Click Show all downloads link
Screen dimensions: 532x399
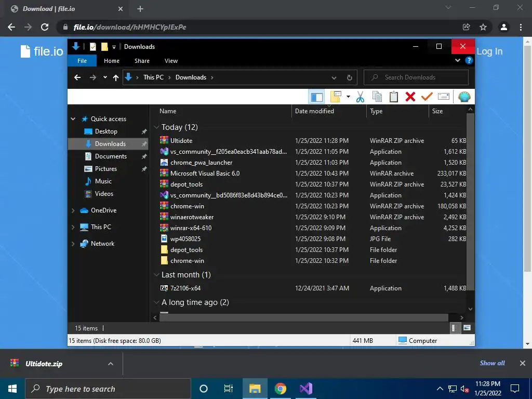pos(493,363)
